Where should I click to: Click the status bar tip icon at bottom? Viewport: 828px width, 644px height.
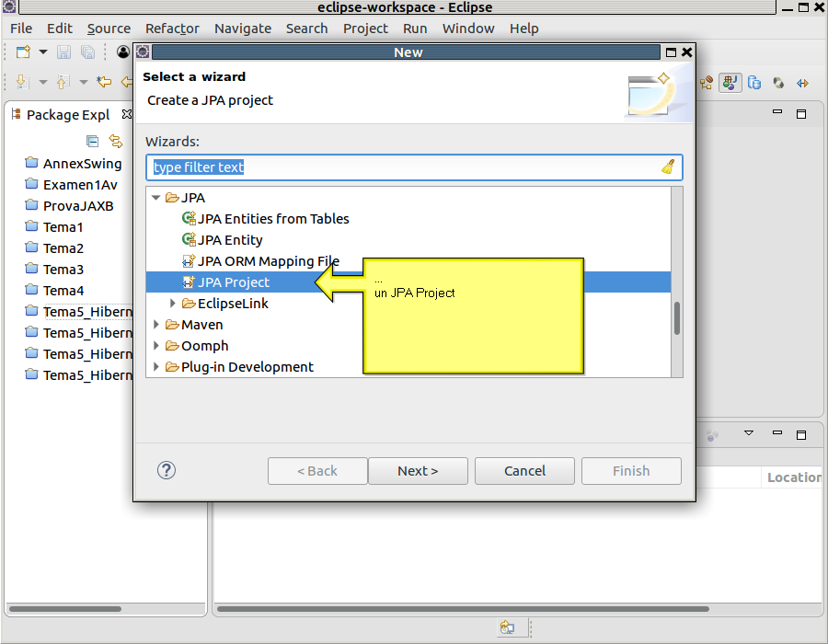508,627
